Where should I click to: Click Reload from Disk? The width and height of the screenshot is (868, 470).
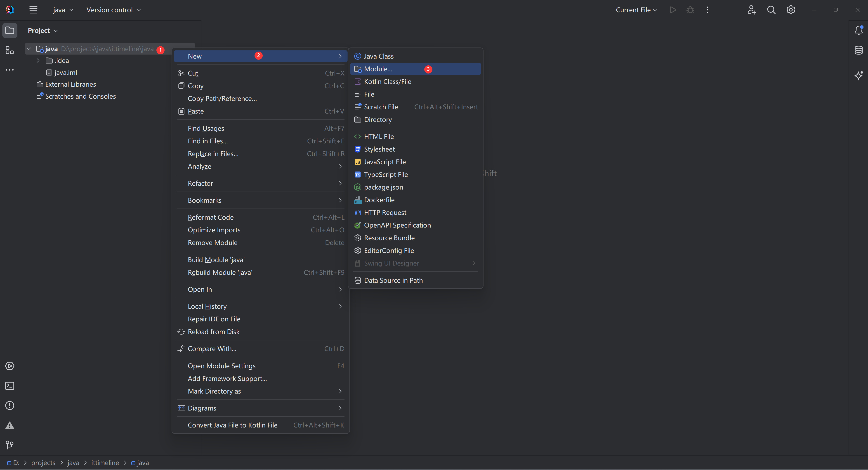pyautogui.click(x=260, y=332)
